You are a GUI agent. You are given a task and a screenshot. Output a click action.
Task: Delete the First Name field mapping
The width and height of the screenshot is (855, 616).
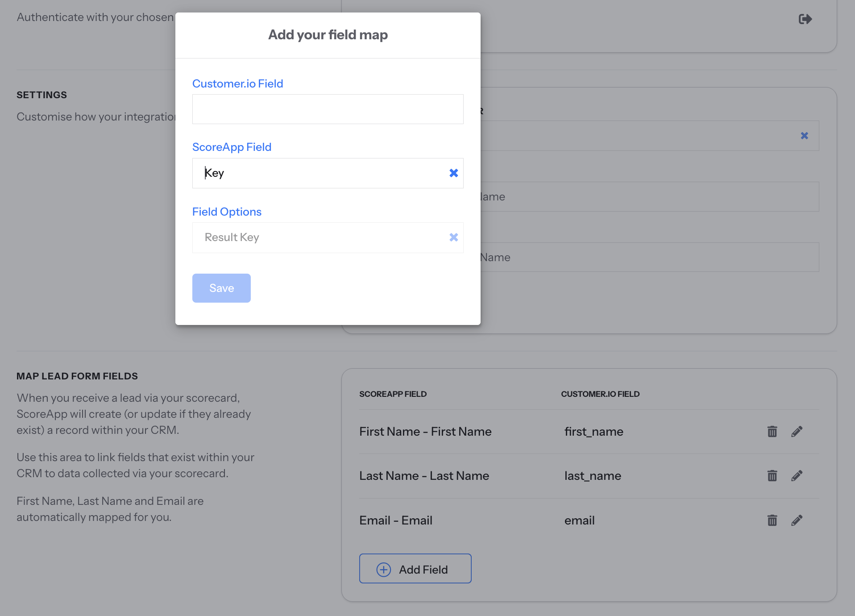772,432
